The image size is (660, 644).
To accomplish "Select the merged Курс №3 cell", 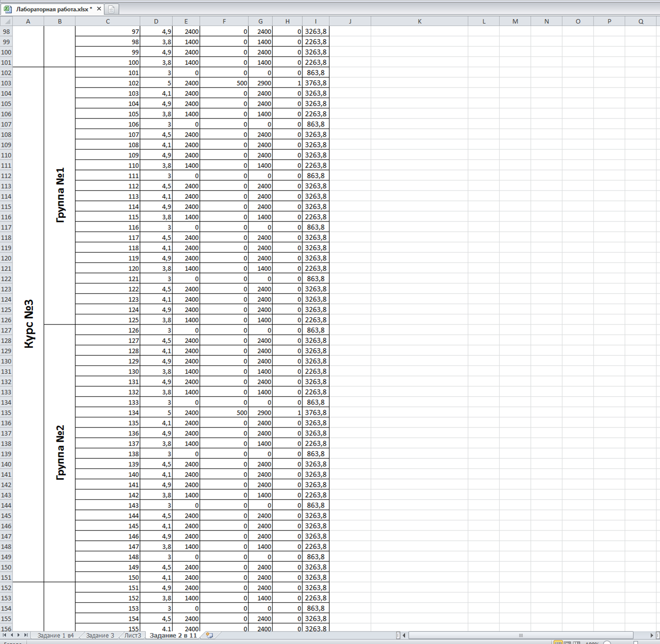I will click(x=28, y=324).
